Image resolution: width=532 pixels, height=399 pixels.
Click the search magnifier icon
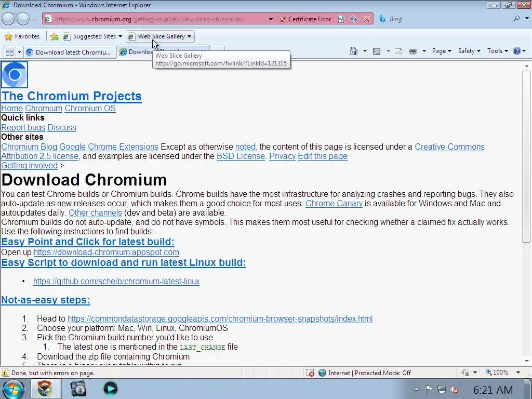516,19
